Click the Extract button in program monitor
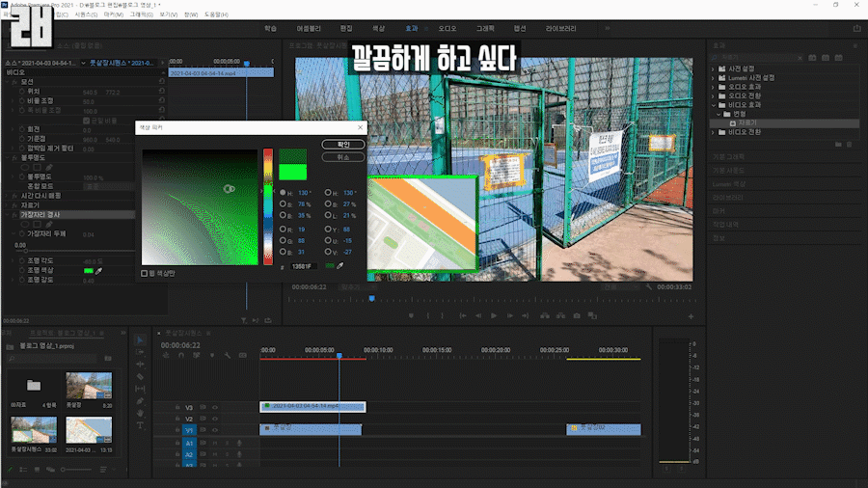The height and width of the screenshot is (488, 868). click(x=560, y=316)
